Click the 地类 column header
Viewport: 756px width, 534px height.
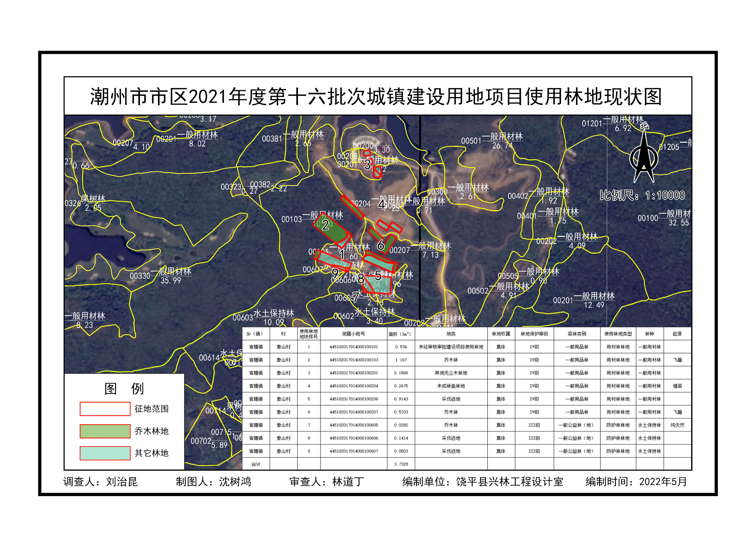click(x=451, y=334)
